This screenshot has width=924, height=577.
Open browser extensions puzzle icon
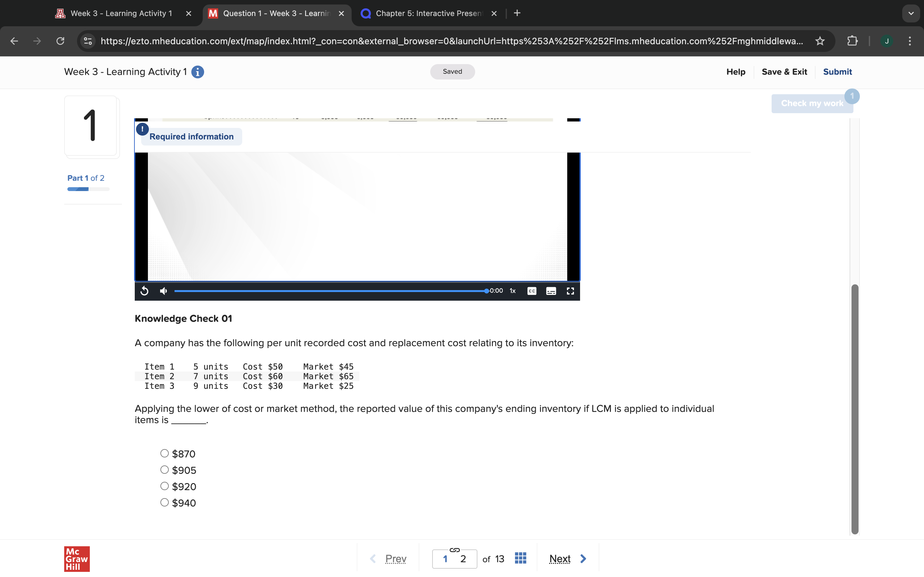(852, 41)
